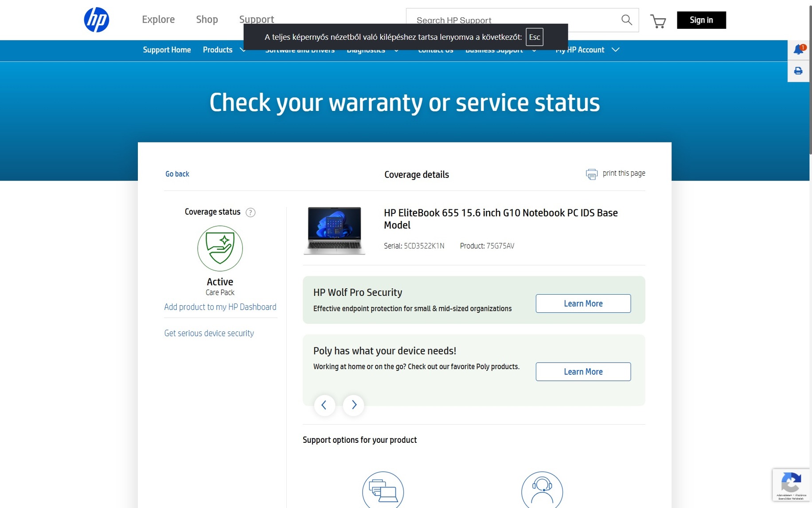
Task: Select the product number 75G75AV
Action: pos(500,246)
